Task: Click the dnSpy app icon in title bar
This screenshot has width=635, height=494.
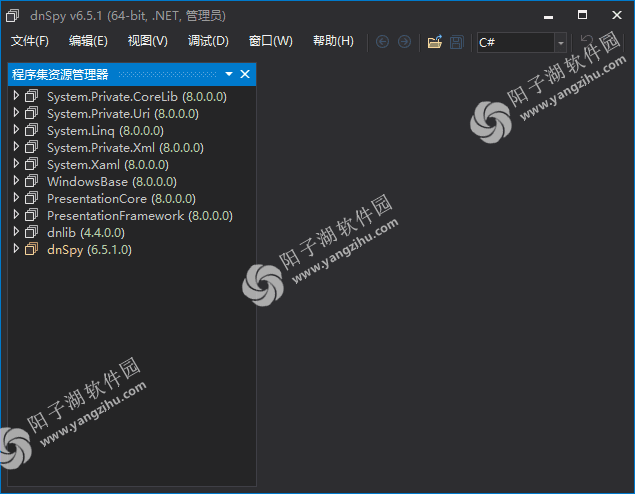Action: (13, 16)
